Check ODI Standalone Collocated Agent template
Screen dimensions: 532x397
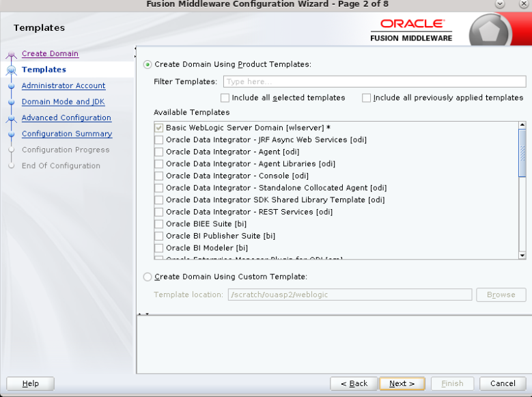[x=158, y=188]
